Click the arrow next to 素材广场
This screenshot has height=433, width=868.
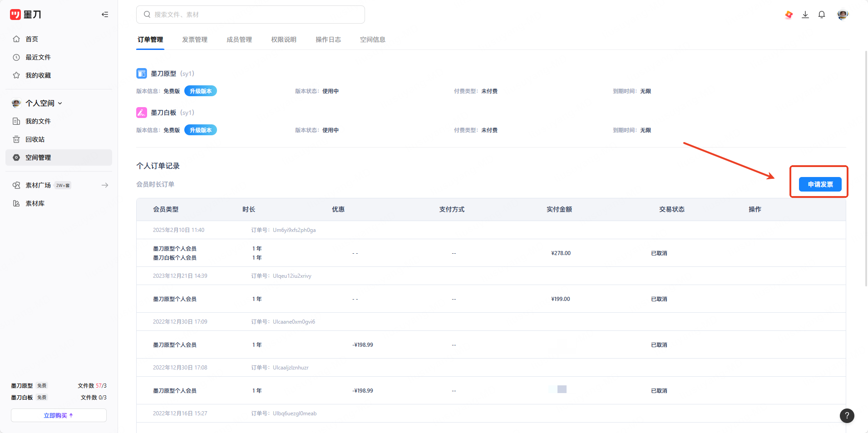tap(105, 185)
